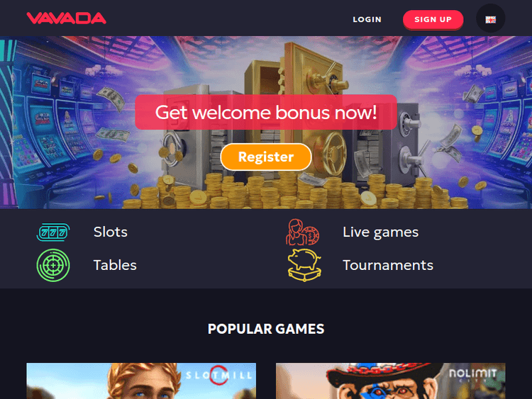Open the Slots category
This screenshot has height=399, width=532.
pos(111,232)
